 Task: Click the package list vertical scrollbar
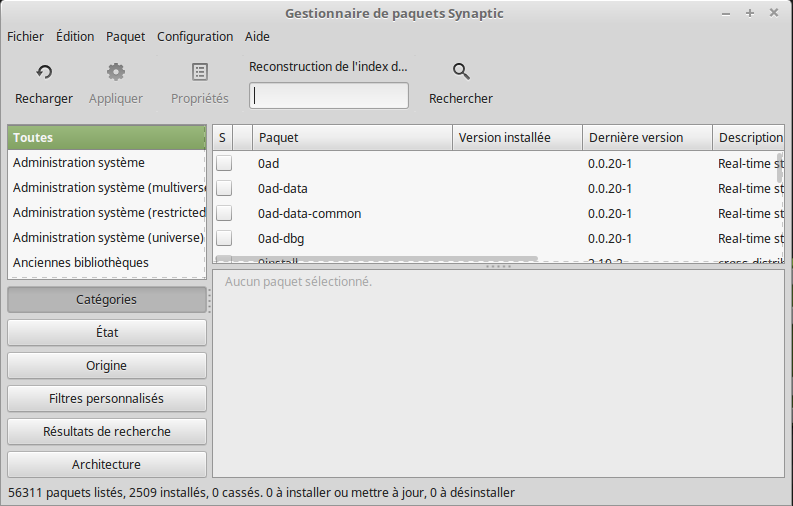779,168
